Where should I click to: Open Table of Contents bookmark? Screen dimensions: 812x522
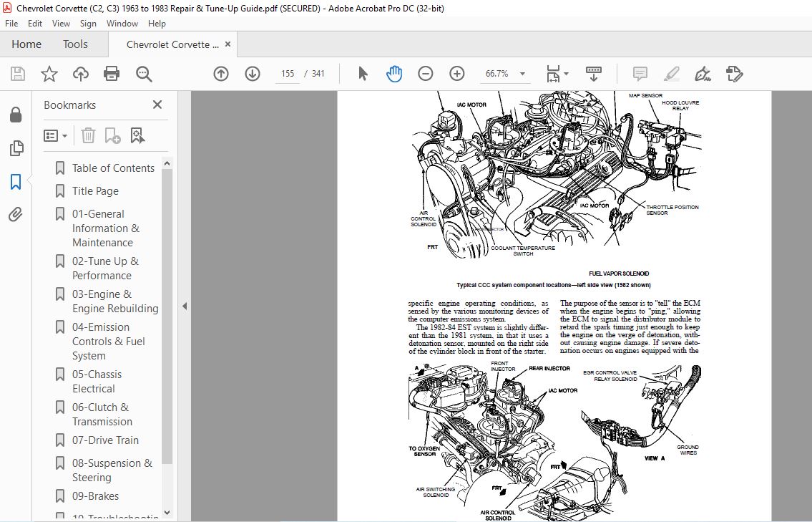(x=113, y=168)
